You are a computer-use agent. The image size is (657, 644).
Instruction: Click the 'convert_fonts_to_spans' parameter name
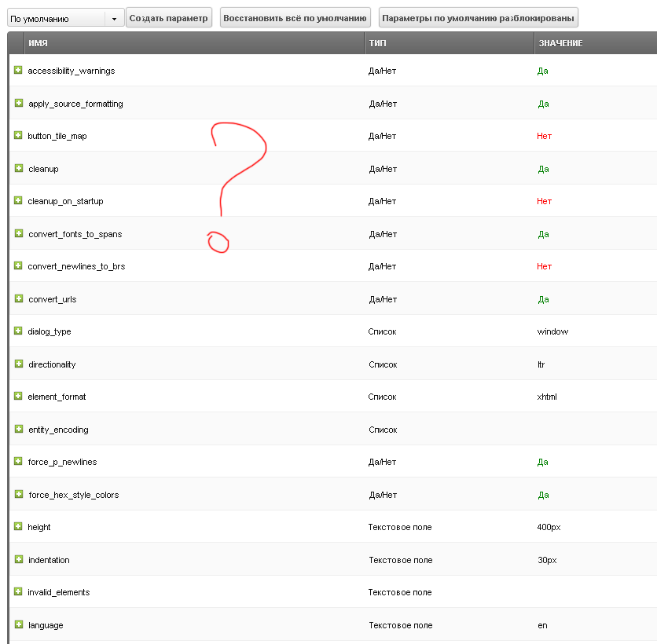pyautogui.click(x=75, y=235)
